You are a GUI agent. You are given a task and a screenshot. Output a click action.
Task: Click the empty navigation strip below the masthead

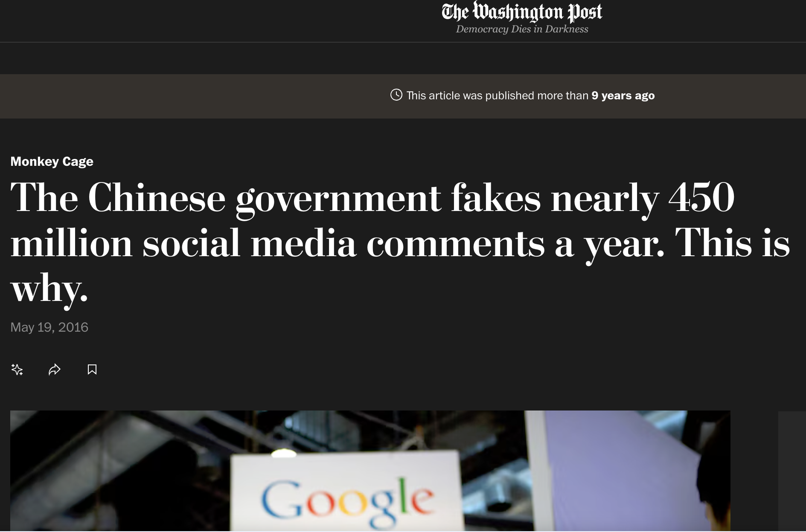tap(403, 58)
